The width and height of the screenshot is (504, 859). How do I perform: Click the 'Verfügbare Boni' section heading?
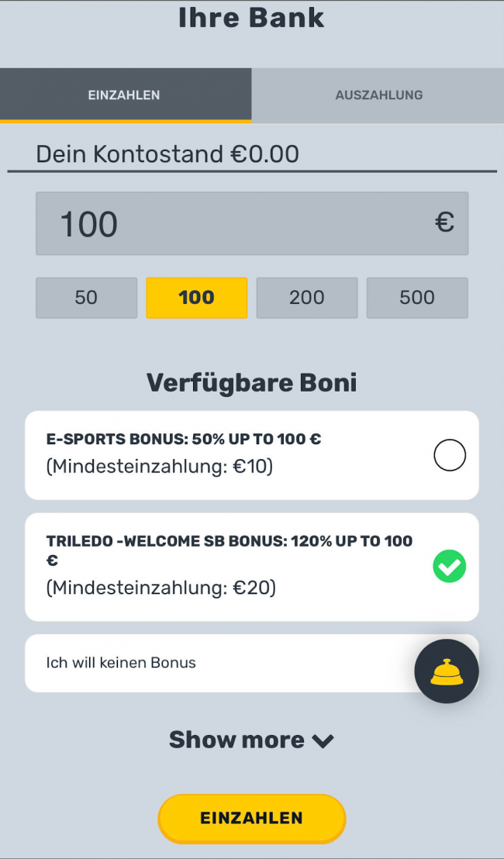pyautogui.click(x=251, y=383)
